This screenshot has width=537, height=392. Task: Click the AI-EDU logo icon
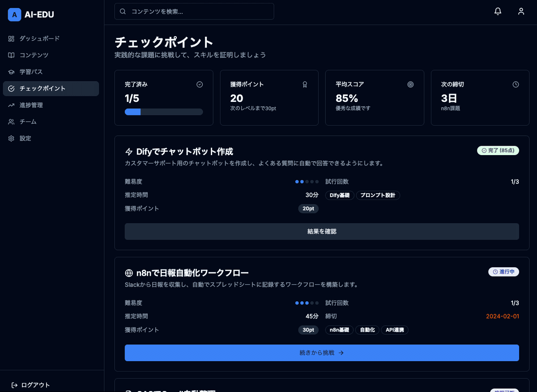(14, 15)
